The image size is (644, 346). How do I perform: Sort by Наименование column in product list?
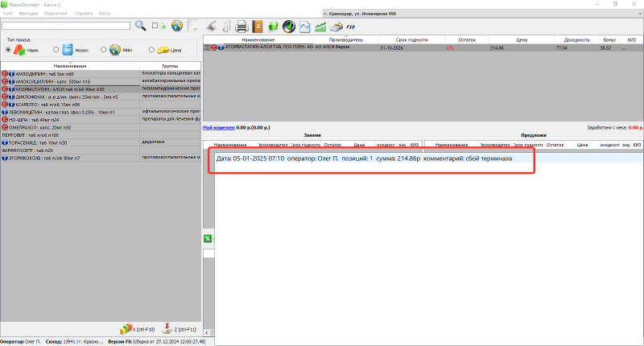click(70, 66)
